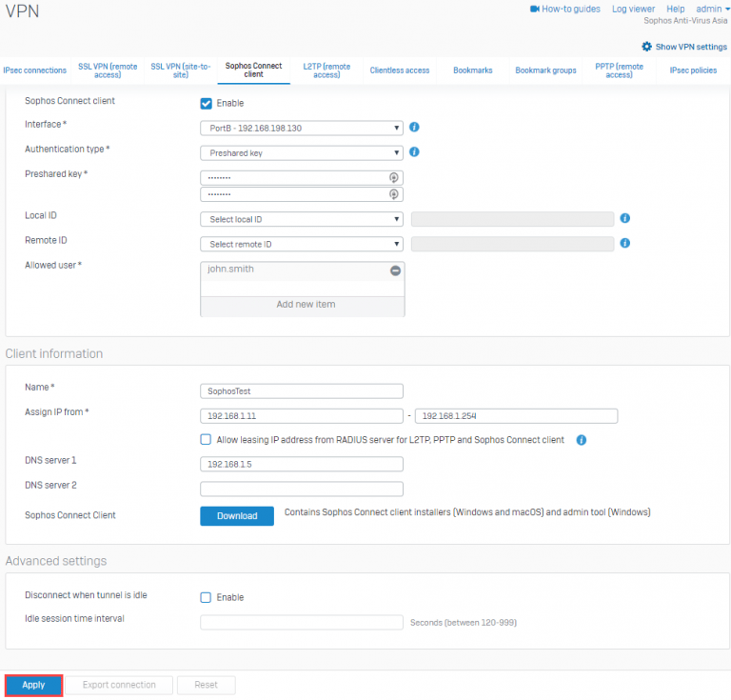
Task: Remove john.smith from Allowed user list
Action: coord(395,270)
